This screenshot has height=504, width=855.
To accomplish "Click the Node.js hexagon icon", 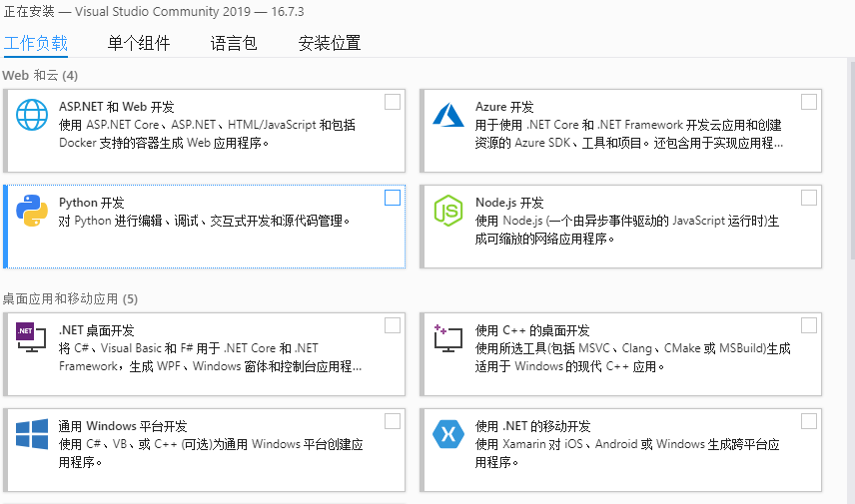I will [x=448, y=211].
